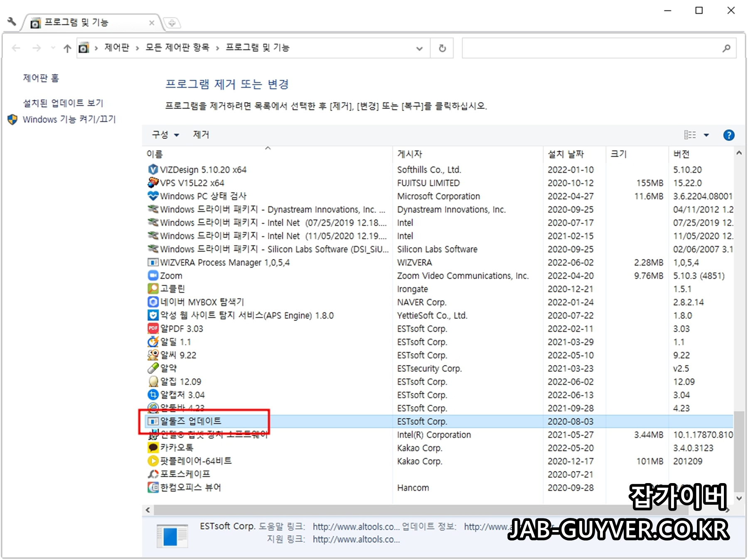748x560 pixels.
Task: Click the size cell 155MB
Action: pyautogui.click(x=650, y=183)
